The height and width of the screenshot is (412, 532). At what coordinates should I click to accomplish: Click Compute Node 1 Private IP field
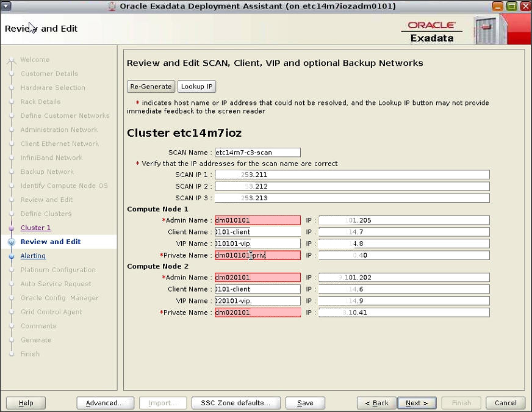tap(404, 255)
